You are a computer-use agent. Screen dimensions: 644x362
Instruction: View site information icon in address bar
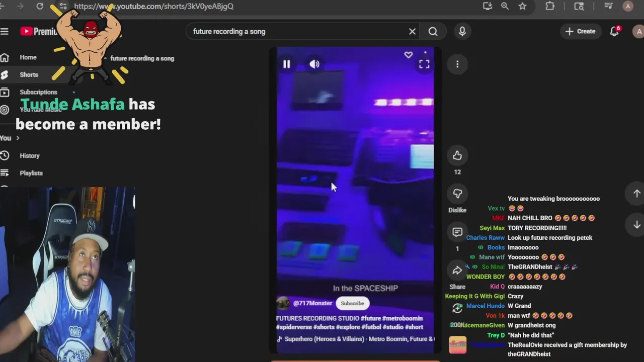coord(63,6)
